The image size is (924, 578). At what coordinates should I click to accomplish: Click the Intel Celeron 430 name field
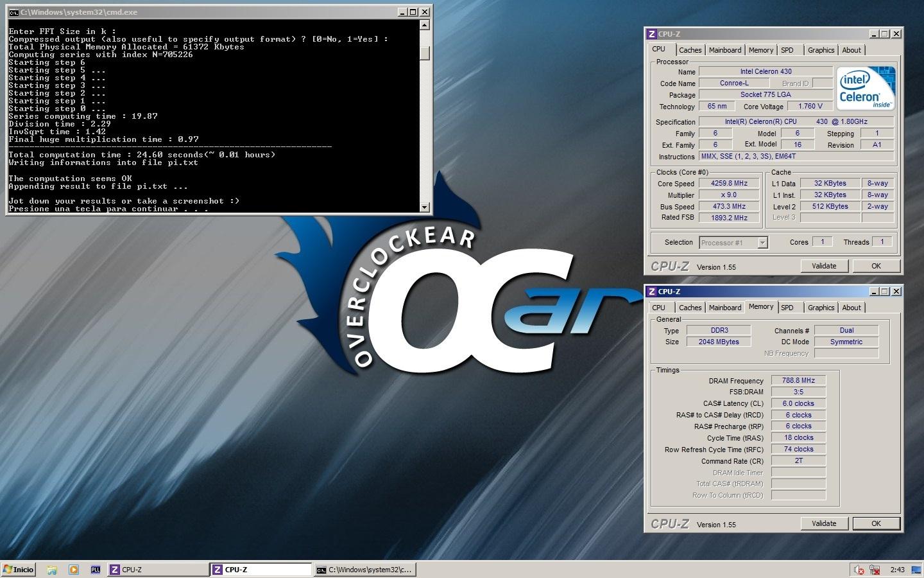click(766, 72)
